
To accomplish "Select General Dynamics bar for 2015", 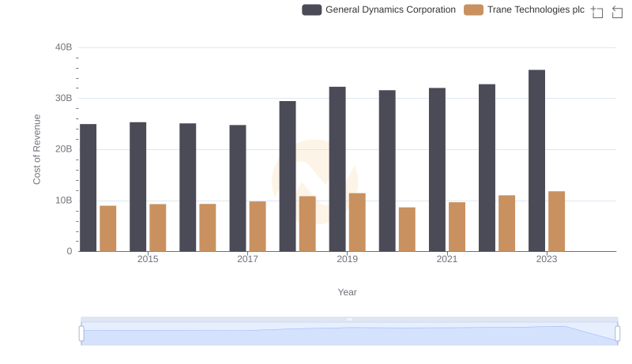I will tap(137, 187).
